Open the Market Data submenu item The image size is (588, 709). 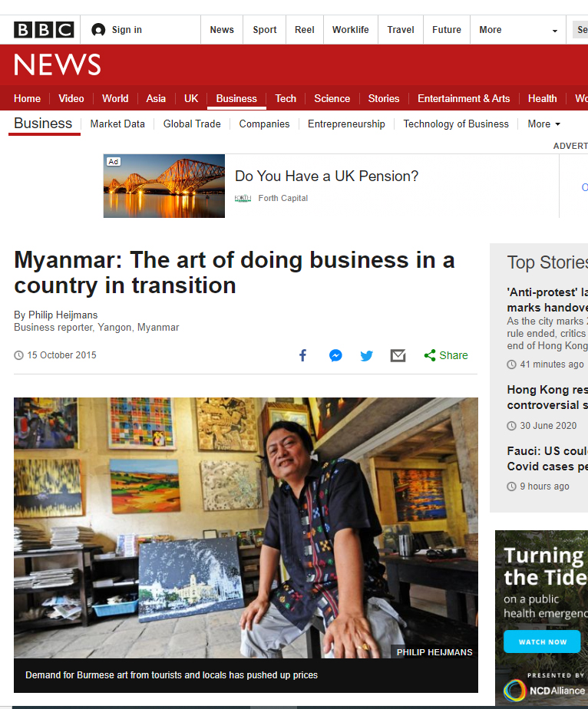point(117,124)
